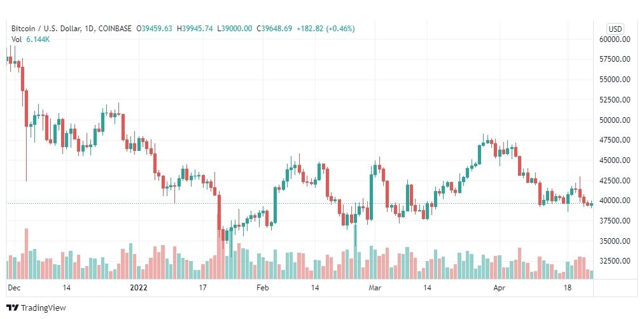Click the 18 date marker in April
Viewport: 644px width, 319px height.
click(x=568, y=288)
